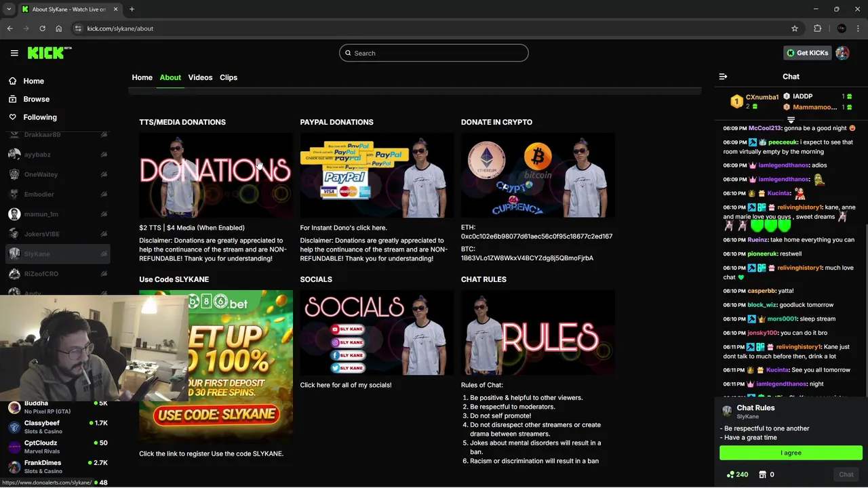
Task: Click the browser back arrow
Action: 9,28
